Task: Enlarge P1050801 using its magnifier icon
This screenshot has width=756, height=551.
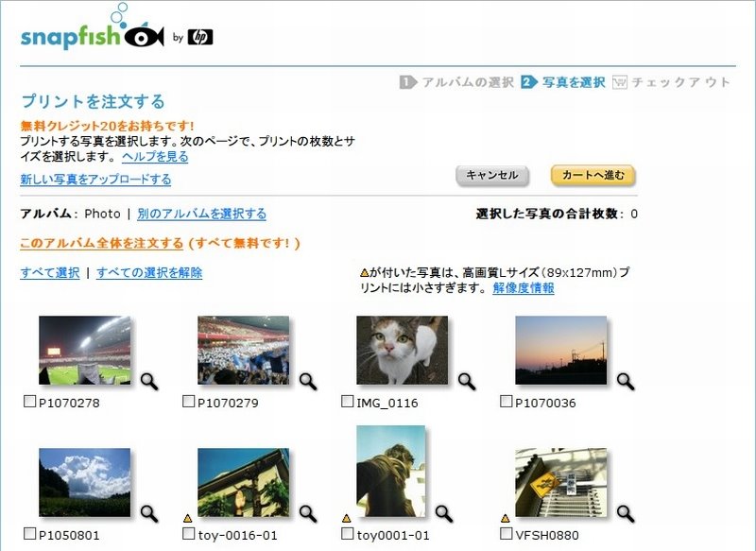Action: (149, 514)
